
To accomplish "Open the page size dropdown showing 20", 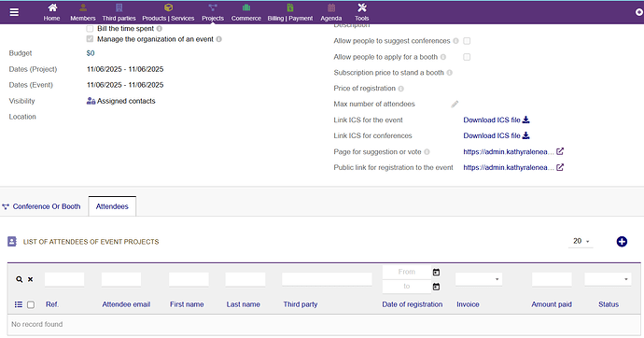I will (x=581, y=241).
